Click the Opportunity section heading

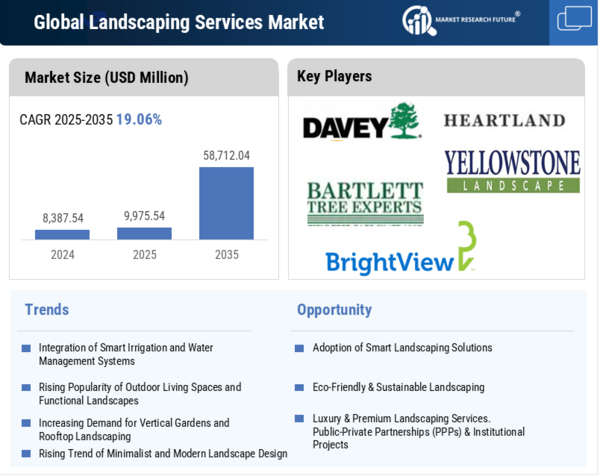pyautogui.click(x=334, y=310)
